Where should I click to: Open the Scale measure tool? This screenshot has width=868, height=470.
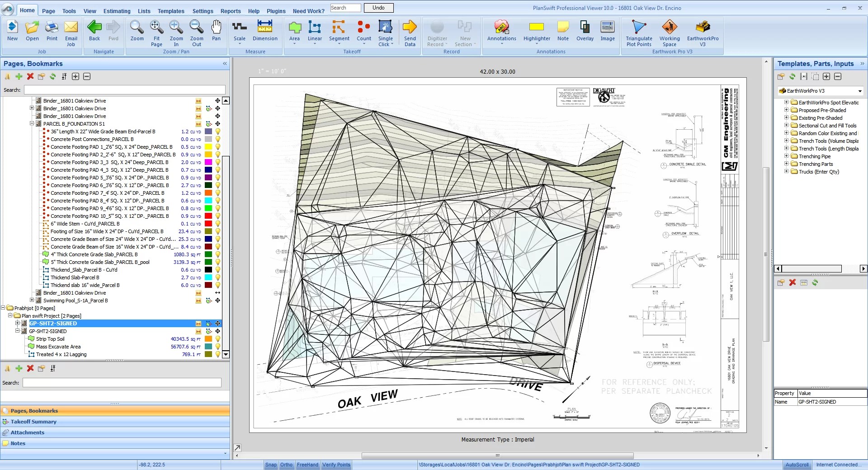point(240,32)
